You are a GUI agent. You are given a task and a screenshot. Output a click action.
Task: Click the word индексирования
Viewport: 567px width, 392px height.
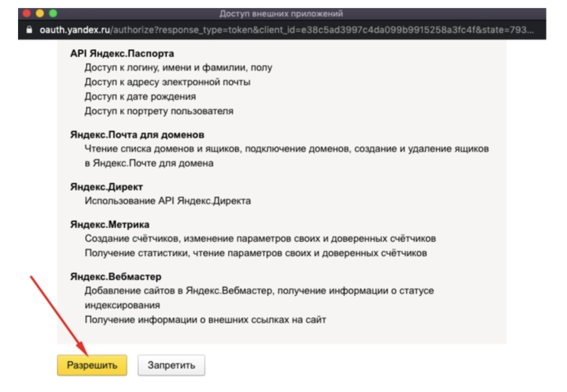click(122, 305)
